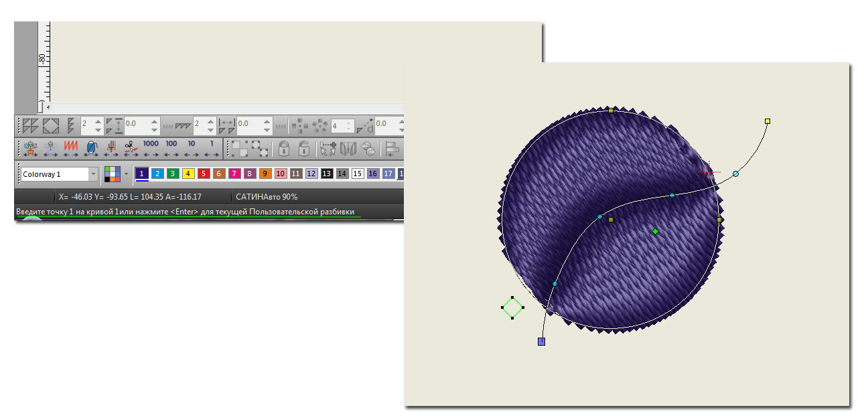Open the Colorway 1 dropdown
The width and height of the screenshot is (868, 416).
[93, 174]
